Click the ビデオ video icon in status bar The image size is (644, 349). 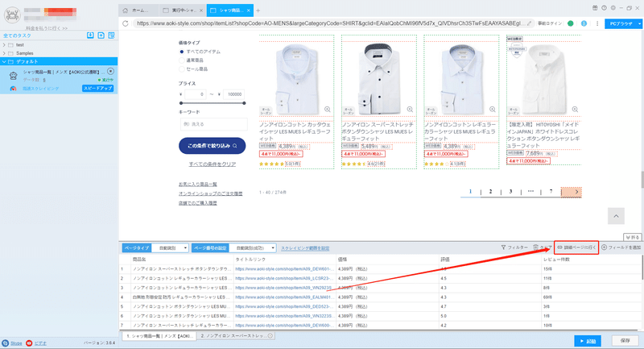29,343
